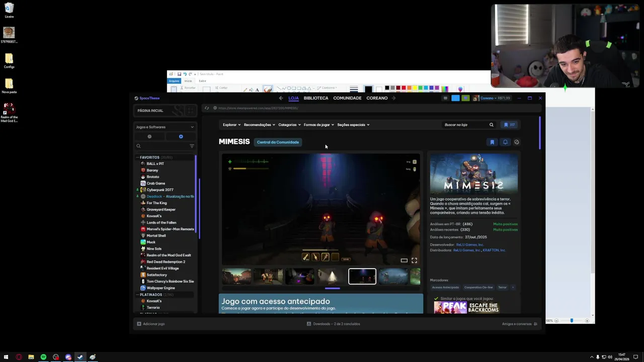Click the Windows Start button
The width and height of the screenshot is (644, 362).
pyautogui.click(x=6, y=357)
